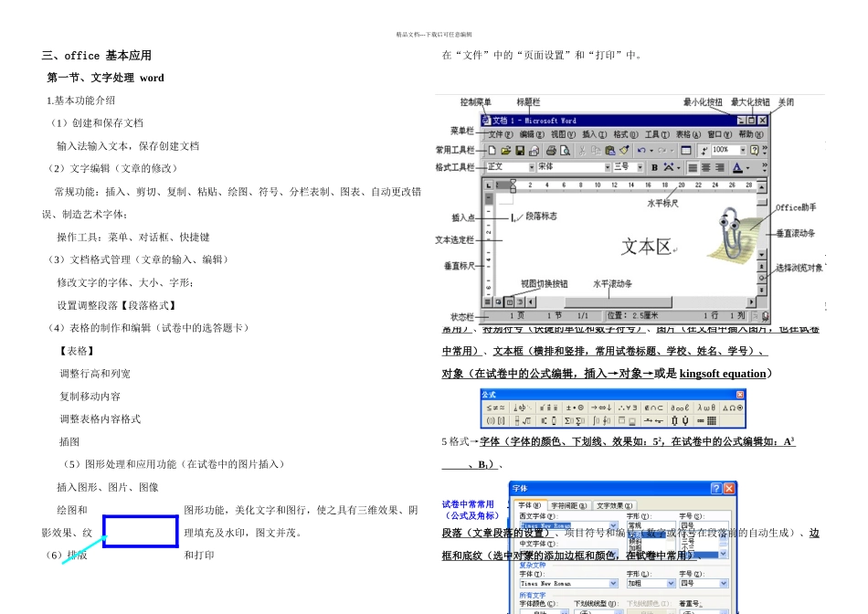868x614 pixels.
Task: Click the Insert Table icon in Word toolbar
Action: pyautogui.click(x=686, y=151)
